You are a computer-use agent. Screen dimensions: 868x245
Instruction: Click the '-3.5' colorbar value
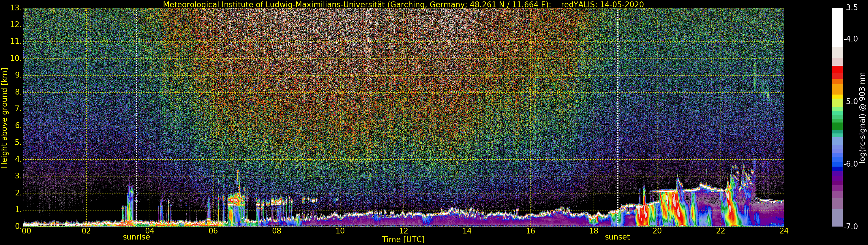coord(850,8)
